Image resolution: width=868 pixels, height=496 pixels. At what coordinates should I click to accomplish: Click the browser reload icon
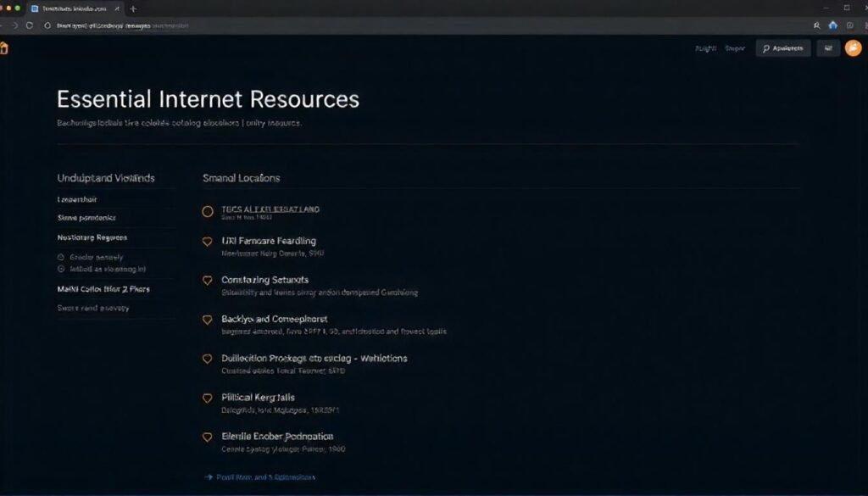coord(30,25)
